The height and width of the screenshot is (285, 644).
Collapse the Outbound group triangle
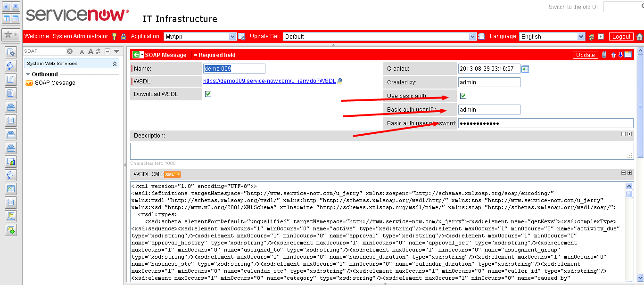coord(28,74)
